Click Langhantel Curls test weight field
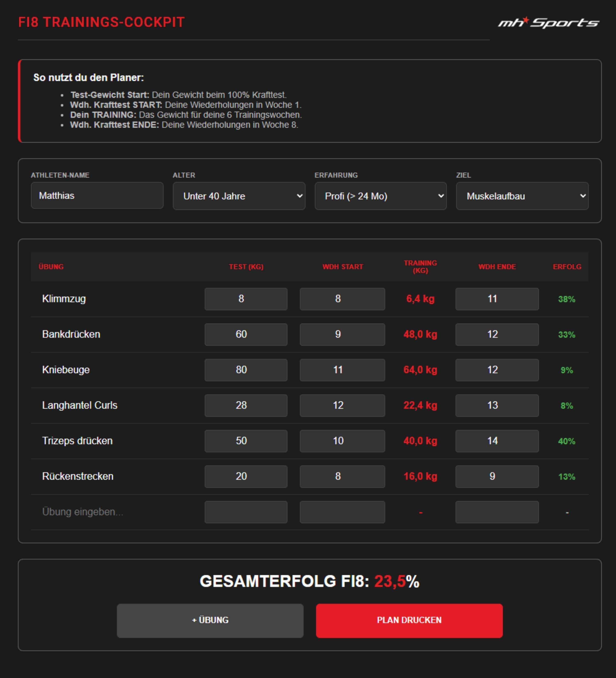 point(246,405)
